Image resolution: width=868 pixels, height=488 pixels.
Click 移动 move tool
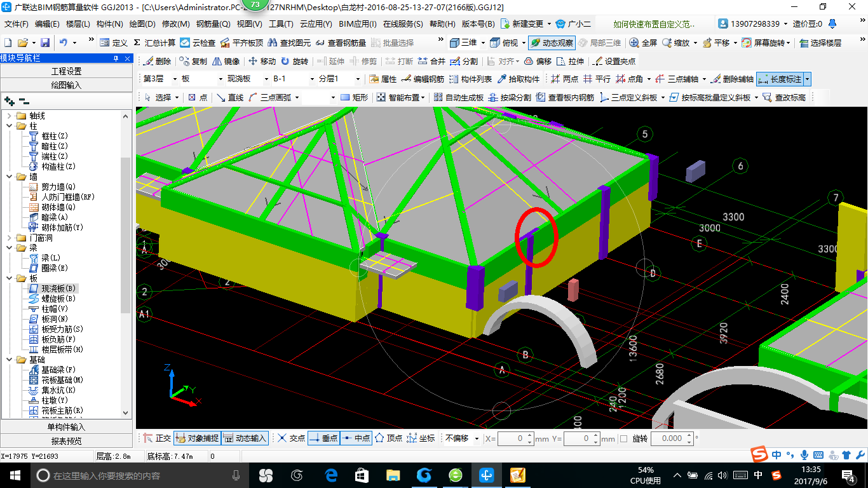pos(262,61)
